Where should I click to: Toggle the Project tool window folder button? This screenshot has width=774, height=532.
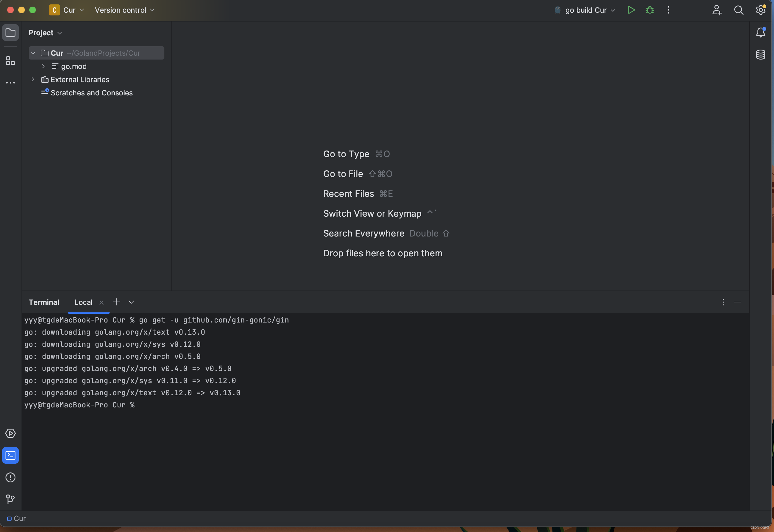(x=10, y=33)
